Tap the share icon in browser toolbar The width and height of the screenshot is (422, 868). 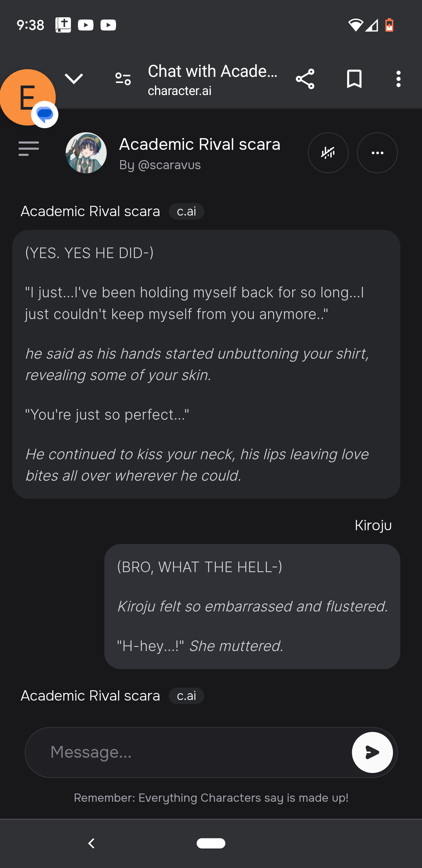click(305, 79)
